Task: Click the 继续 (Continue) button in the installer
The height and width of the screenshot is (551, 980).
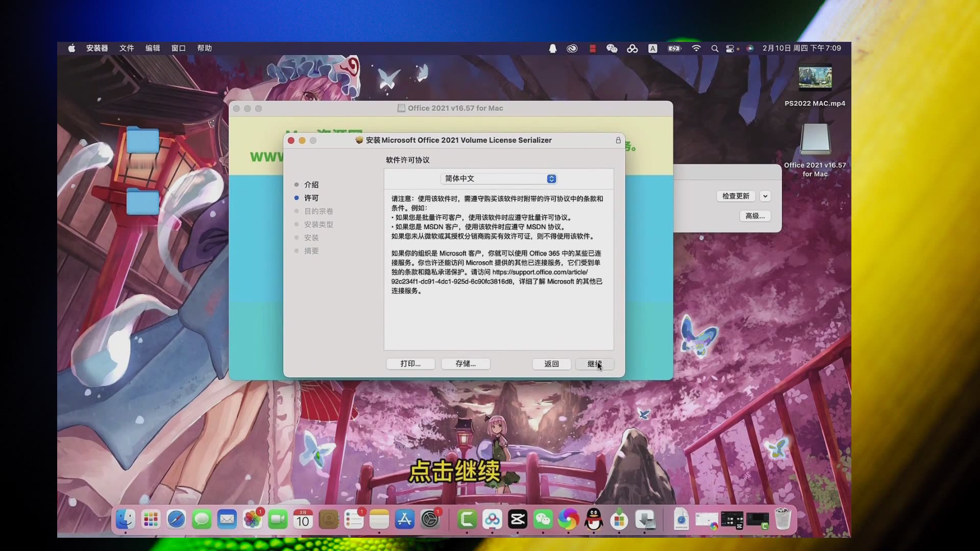Action: coord(594,364)
